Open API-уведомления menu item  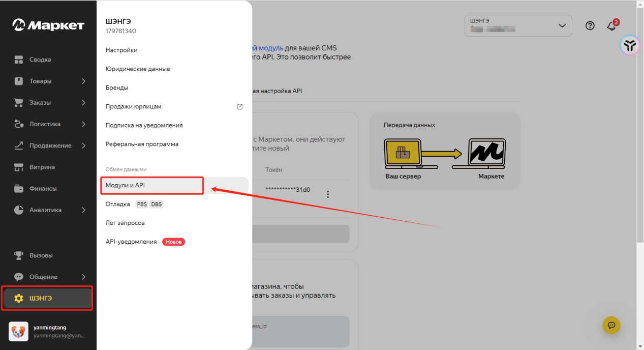point(131,242)
